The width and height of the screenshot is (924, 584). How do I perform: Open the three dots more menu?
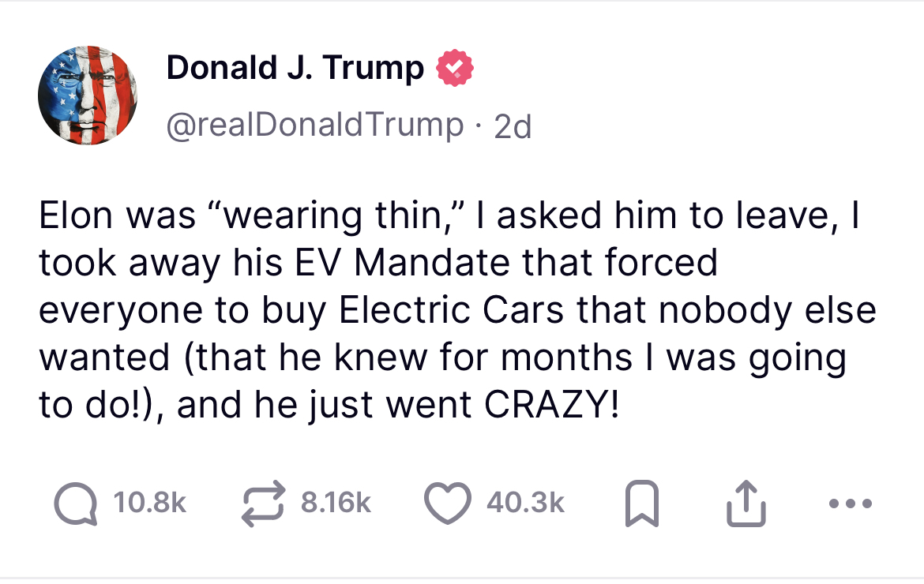click(x=851, y=504)
